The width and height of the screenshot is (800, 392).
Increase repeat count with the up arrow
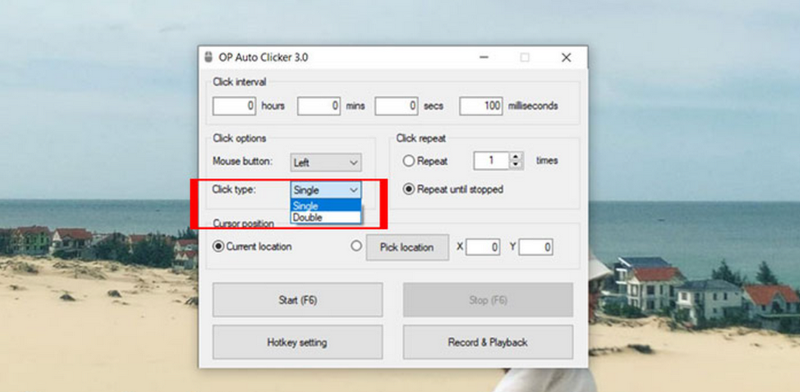(516, 157)
